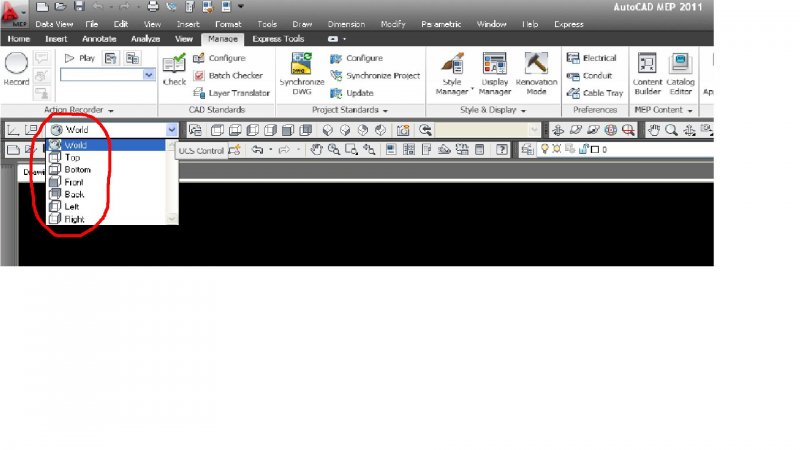
Task: Click the Free Orbit icon
Action: (x=611, y=130)
